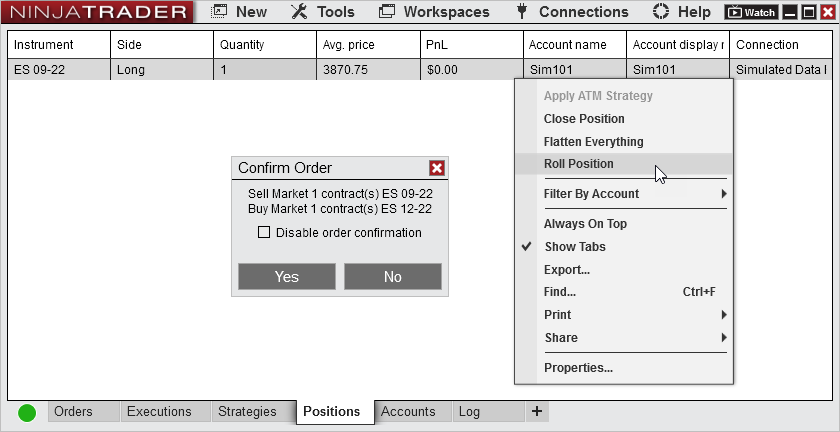Screen dimensions: 840x432
Task: Open the Workspaces menu
Action: click(435, 12)
